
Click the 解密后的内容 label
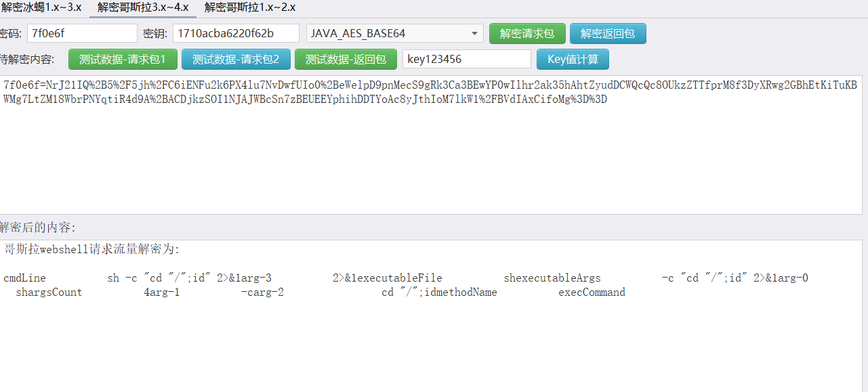[39, 227]
